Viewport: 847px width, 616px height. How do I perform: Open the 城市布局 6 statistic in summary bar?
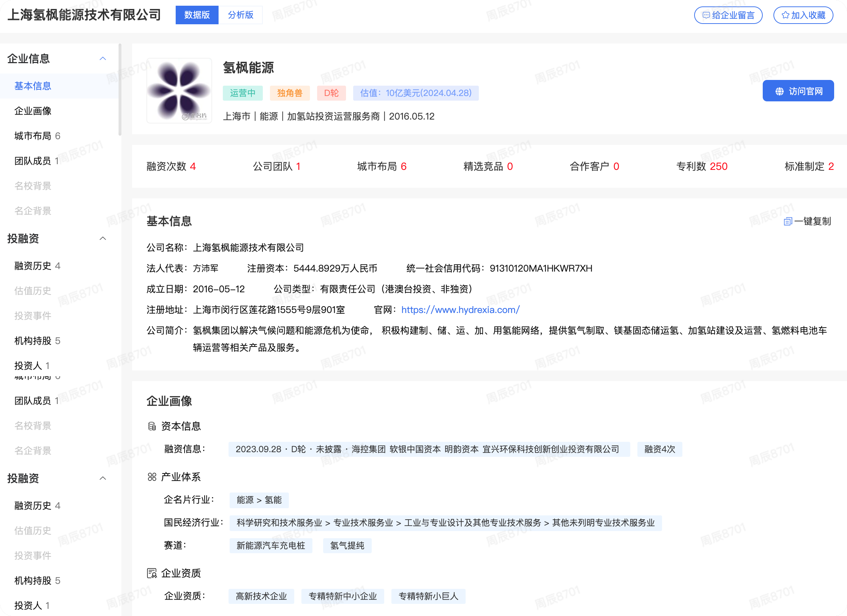click(382, 167)
